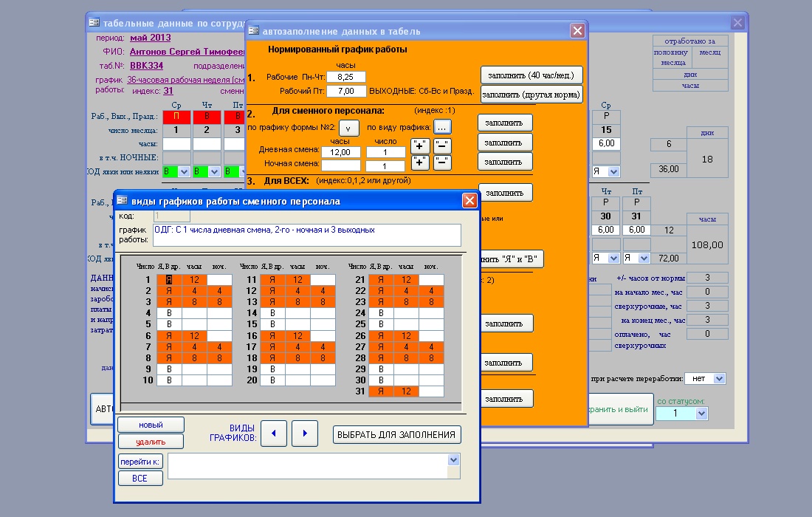Open employee link 'Антонов Сергей'
Viewport: 812px width, 517px height.
[x=187, y=52]
